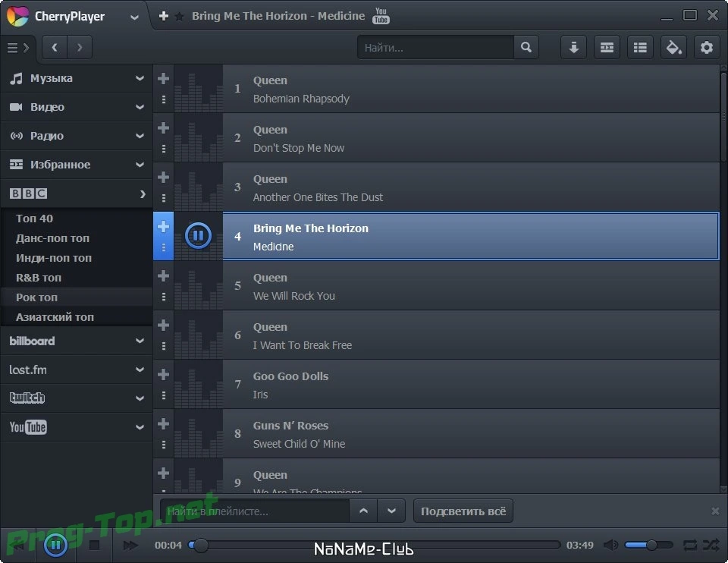Expand the Видео section
Image resolution: width=728 pixels, height=563 pixels.
76,107
